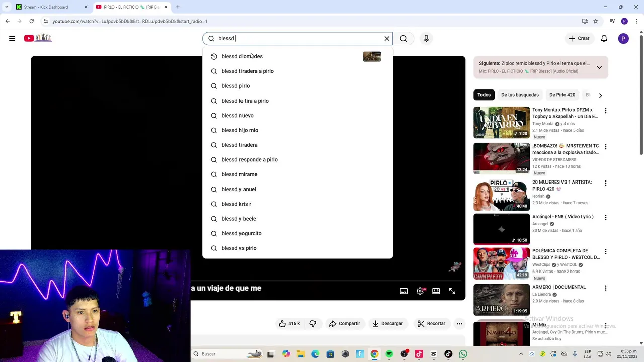Viewport: 644px width, 362px height.
Task: Select the Todos filter chip
Action: (484, 95)
